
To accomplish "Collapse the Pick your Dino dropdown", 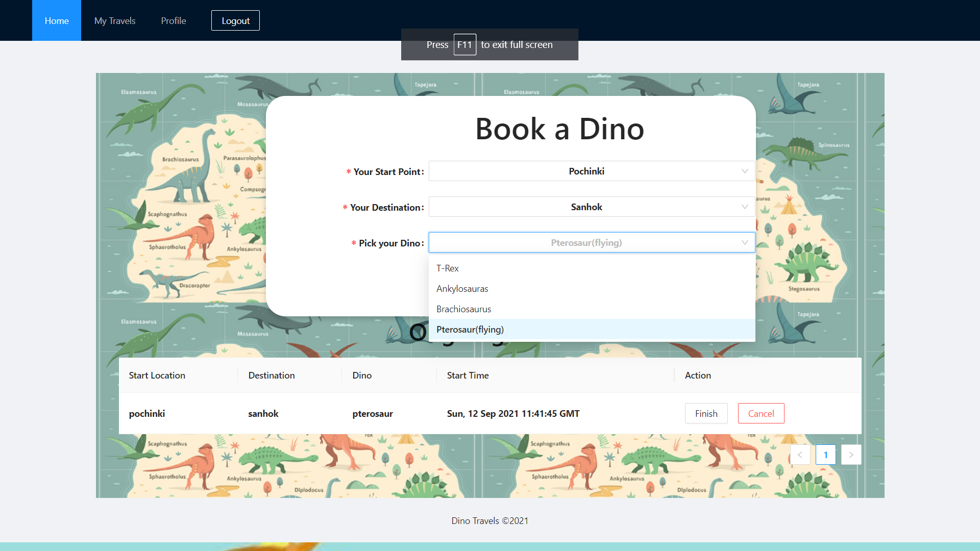I will point(586,243).
